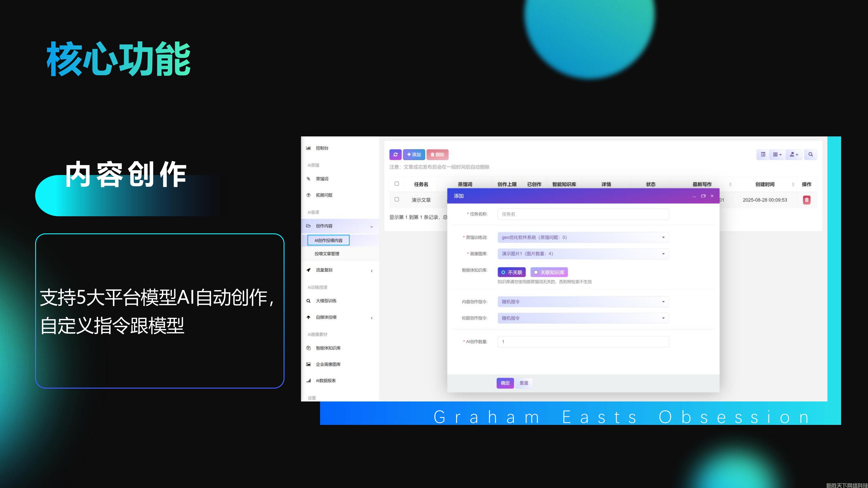Click the 大模型训练 magnifier icon

[x=308, y=301]
